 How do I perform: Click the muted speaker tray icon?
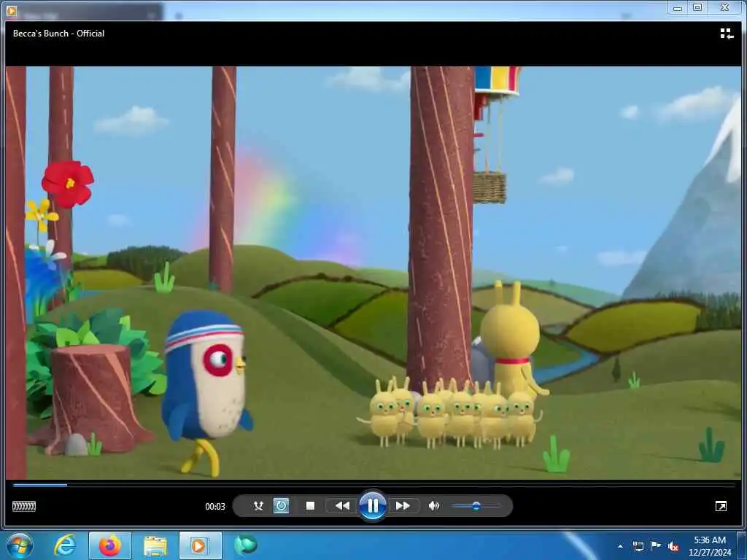(x=673, y=546)
